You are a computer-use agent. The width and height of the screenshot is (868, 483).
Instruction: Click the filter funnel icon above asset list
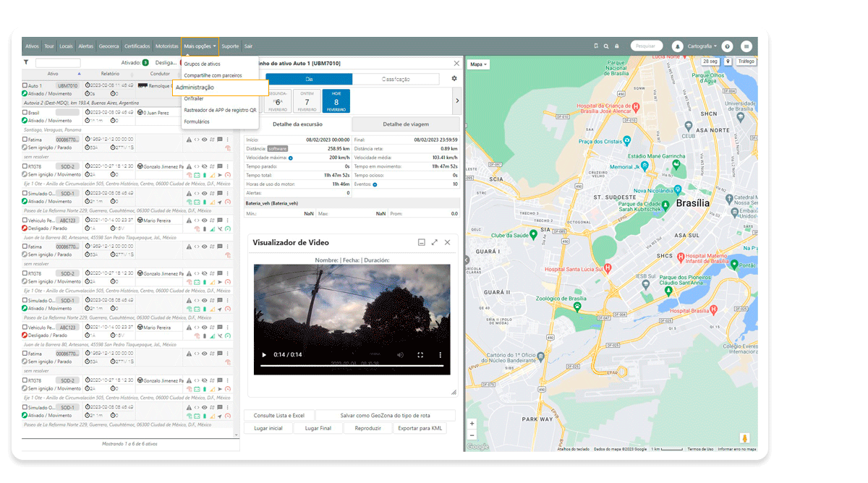[x=27, y=63]
